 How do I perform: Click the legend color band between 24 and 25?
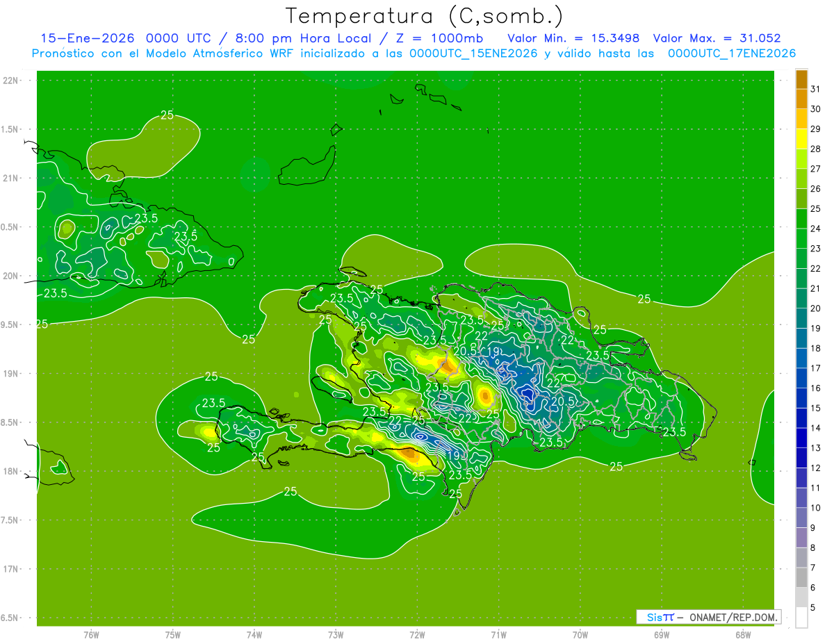801,219
